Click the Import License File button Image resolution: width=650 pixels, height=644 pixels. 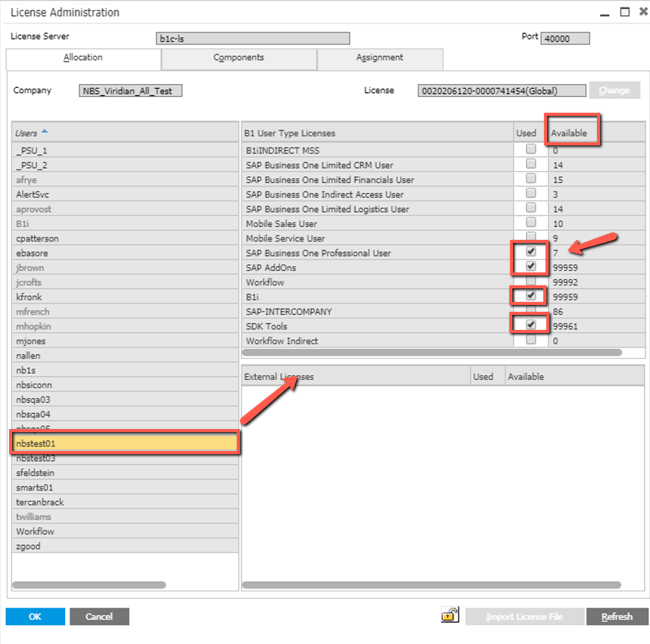pyautogui.click(x=525, y=617)
